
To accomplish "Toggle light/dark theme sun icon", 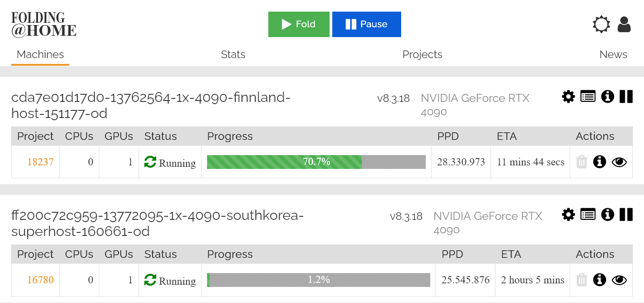I will pyautogui.click(x=601, y=25).
